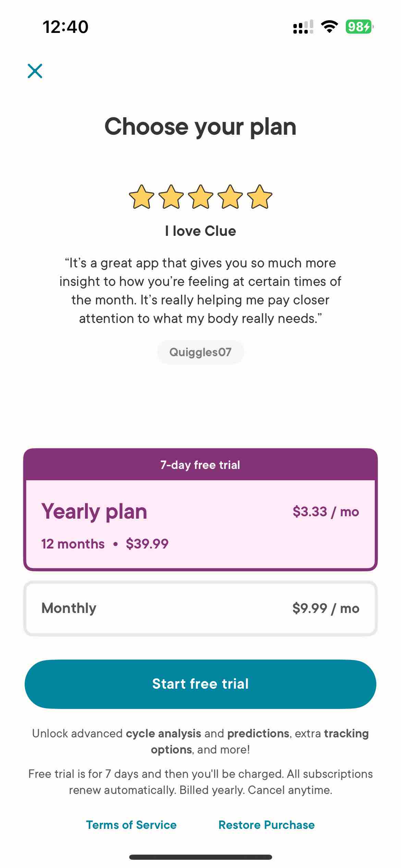Tap the Wi-Fi status icon
Viewport: 401px width, 868px height.
pyautogui.click(x=329, y=26)
